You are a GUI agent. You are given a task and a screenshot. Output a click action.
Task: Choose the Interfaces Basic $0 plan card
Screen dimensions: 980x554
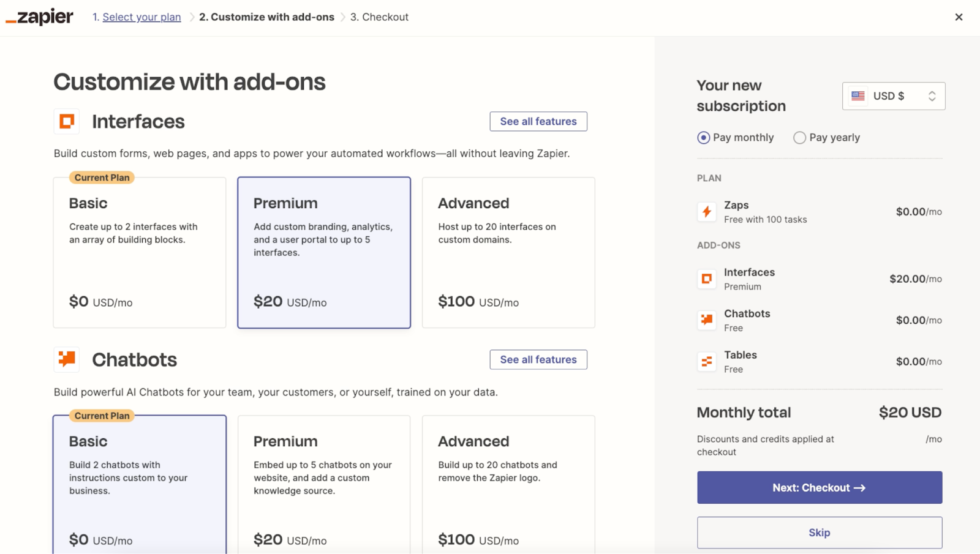click(140, 253)
